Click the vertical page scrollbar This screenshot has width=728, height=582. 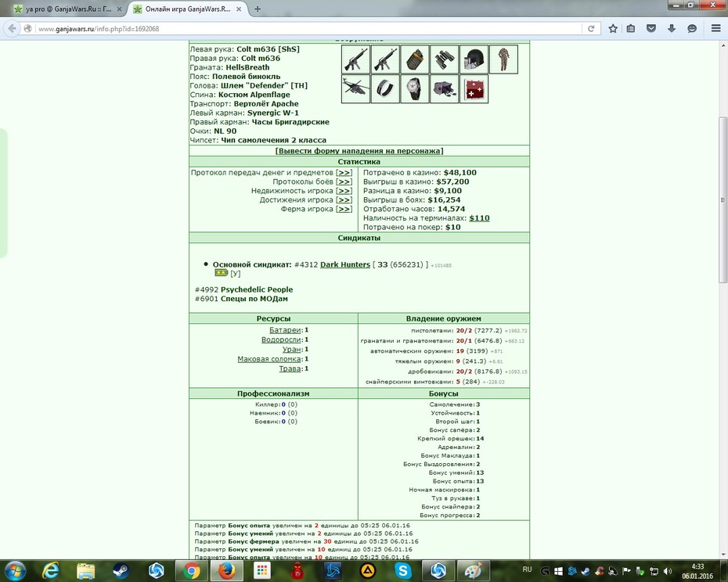point(723,199)
